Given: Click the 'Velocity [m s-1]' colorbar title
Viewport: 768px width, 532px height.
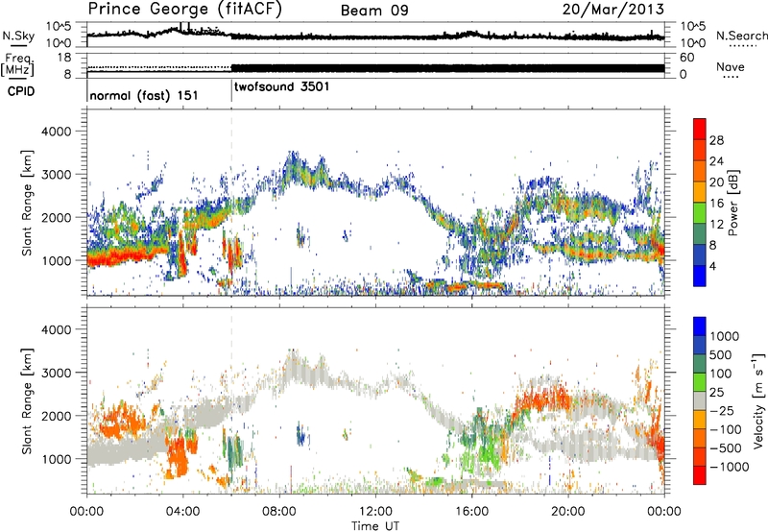Looking at the screenshot, I should 758,400.
